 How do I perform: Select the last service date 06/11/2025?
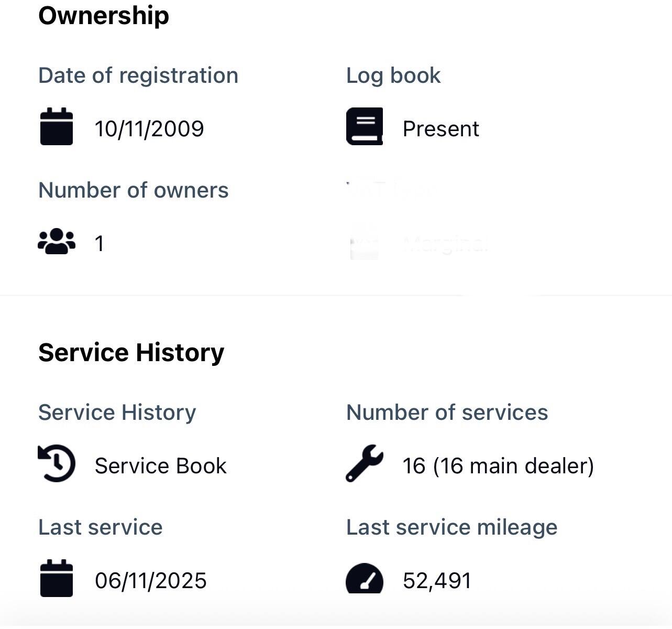click(151, 581)
